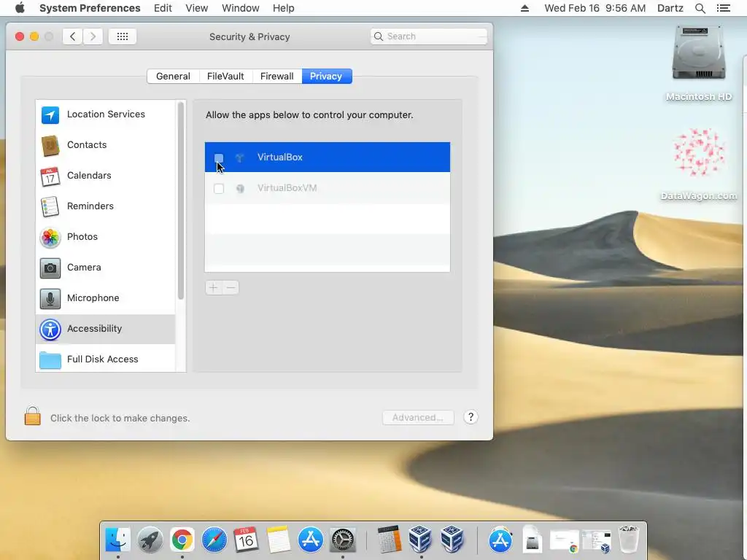The height and width of the screenshot is (560, 747).
Task: Go back with the left chevron button
Action: [72, 36]
